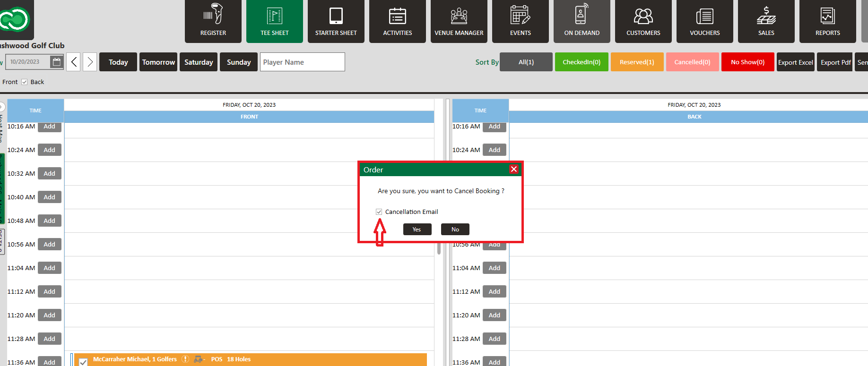This screenshot has width=868, height=366.
Task: Go to next day arrow
Action: pos(90,62)
